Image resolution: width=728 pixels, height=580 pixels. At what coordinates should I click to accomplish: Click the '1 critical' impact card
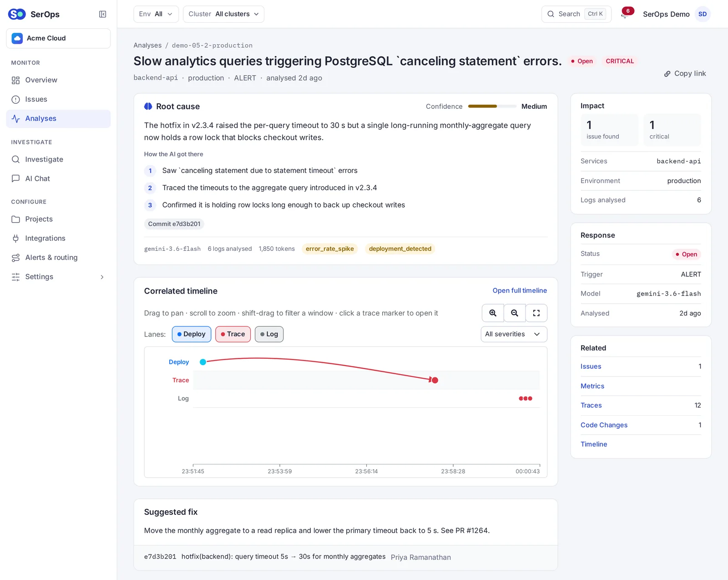point(672,130)
